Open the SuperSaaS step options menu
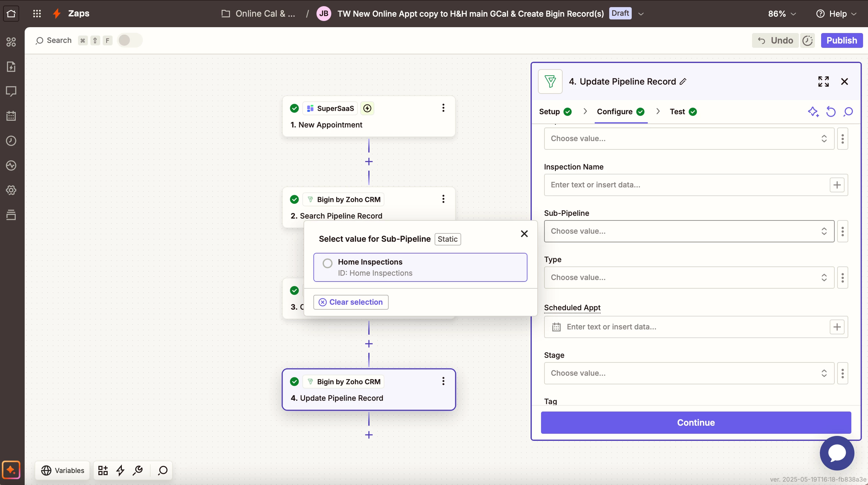Viewport: 868px width, 485px height. pyautogui.click(x=443, y=108)
